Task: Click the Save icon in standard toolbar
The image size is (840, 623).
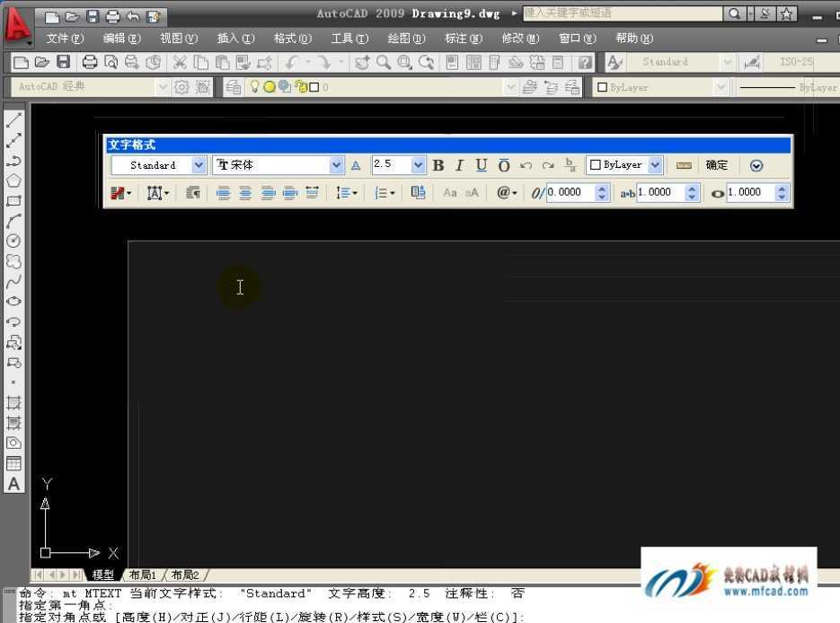Action: pos(63,62)
